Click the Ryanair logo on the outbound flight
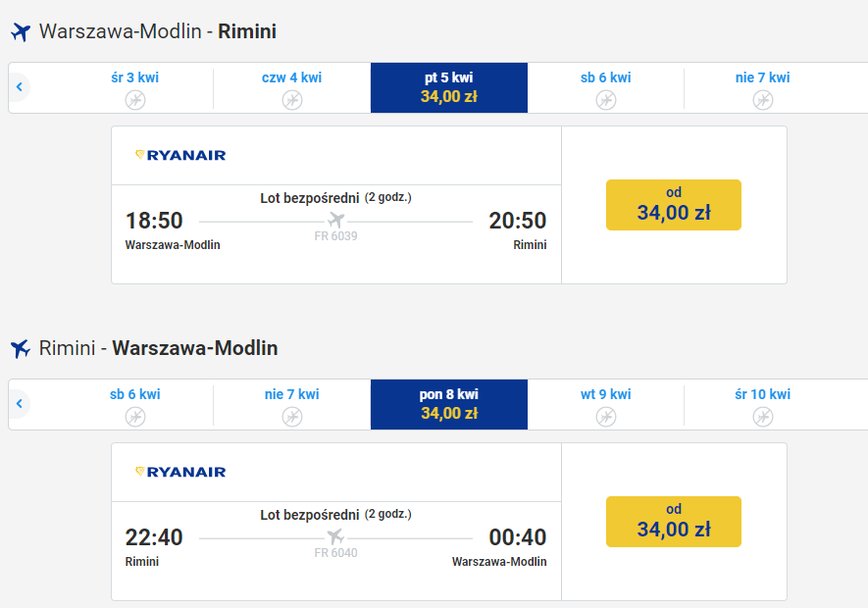The height and width of the screenshot is (608, 868). click(180, 155)
